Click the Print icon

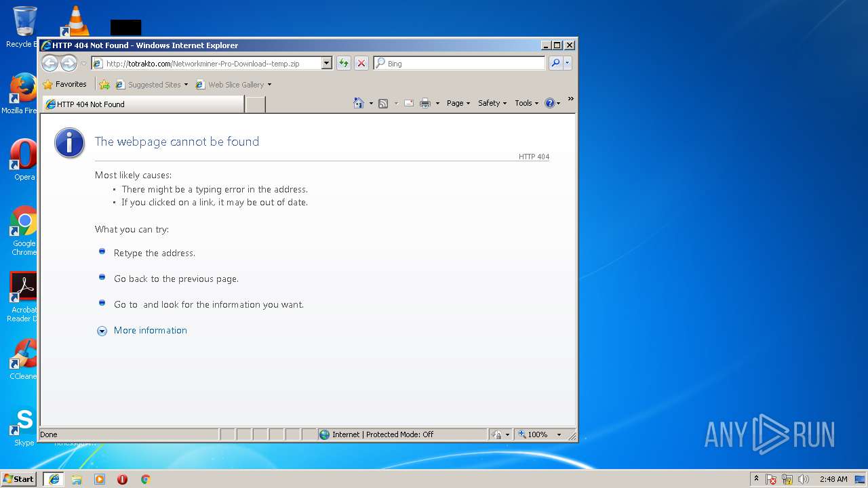[425, 103]
